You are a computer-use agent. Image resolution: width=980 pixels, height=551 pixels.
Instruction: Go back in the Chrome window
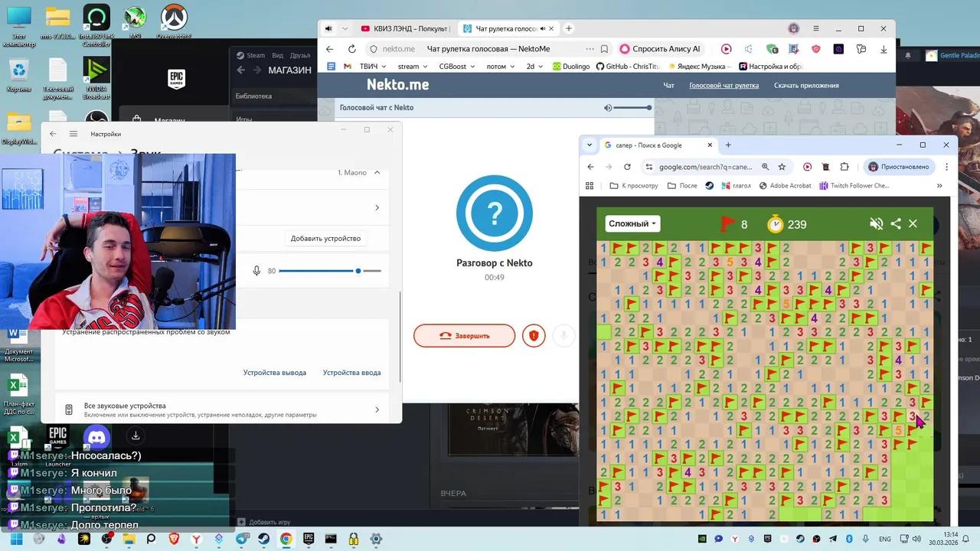tap(590, 167)
